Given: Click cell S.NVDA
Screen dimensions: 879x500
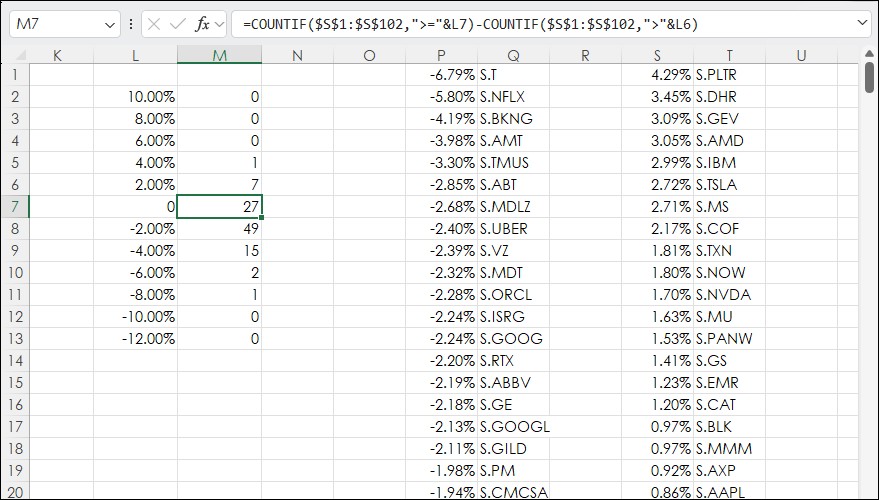Looking at the screenshot, I should (729, 294).
